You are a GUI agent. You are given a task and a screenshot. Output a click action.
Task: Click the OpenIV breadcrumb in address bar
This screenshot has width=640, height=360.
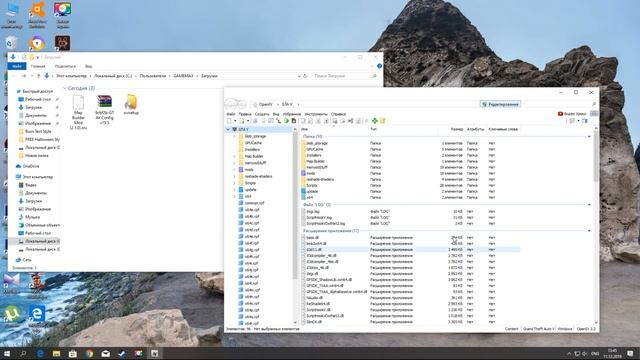pos(266,104)
